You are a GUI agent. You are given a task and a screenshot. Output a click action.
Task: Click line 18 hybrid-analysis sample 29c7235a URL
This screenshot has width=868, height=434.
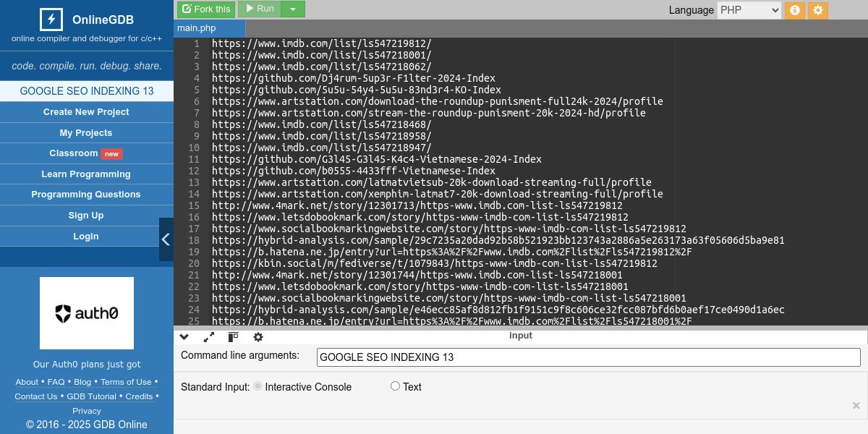pos(498,240)
